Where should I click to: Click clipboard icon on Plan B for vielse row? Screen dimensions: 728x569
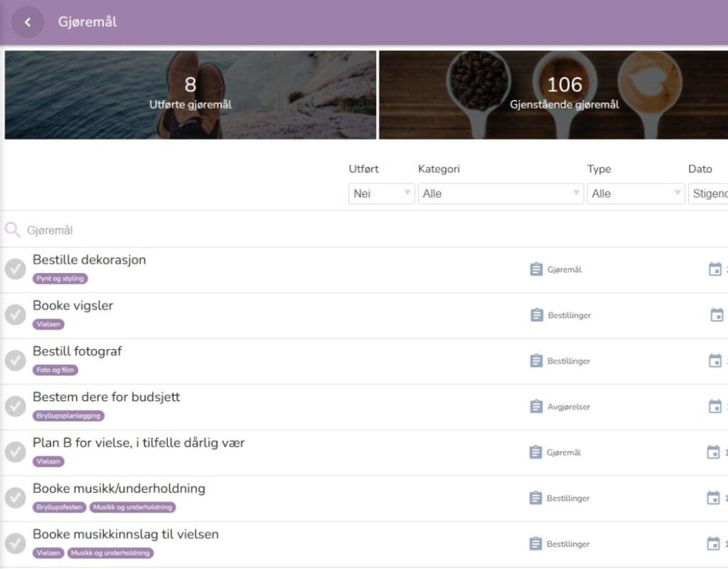coord(536,452)
